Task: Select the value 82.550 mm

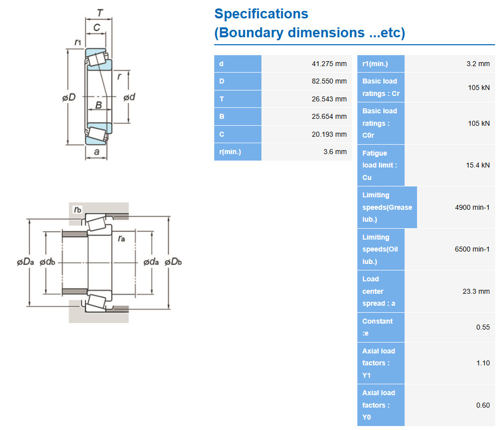Action: [x=329, y=81]
